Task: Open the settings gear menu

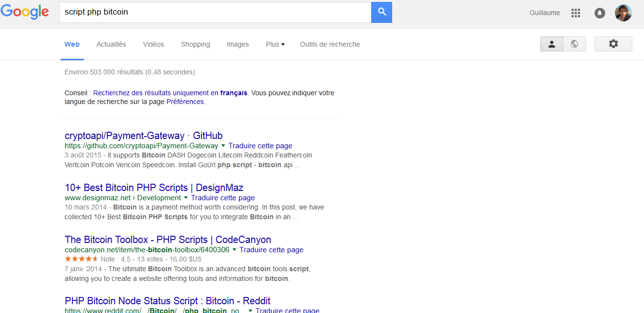Action: (x=613, y=44)
